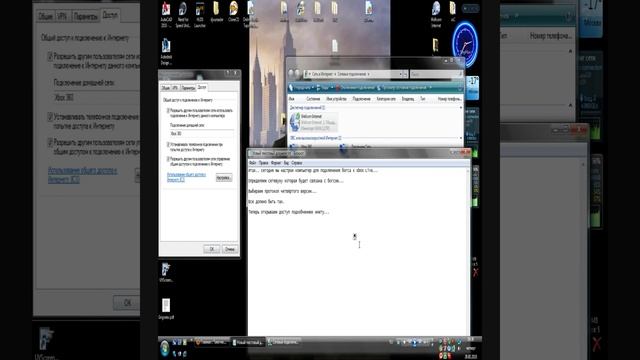Screen dimensions: 640x360
Task: Open the Файл menu in Notepad
Action: tap(252, 163)
